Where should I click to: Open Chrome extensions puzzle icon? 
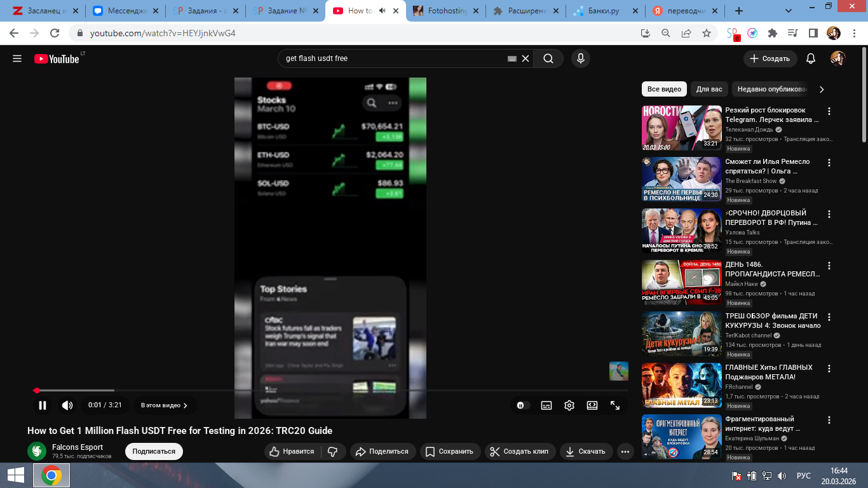pos(773,33)
